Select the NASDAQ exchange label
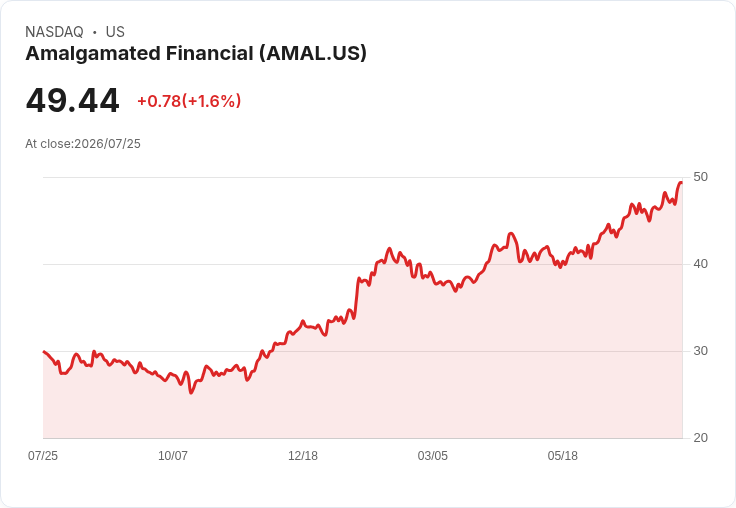The image size is (736, 508). click(x=54, y=32)
